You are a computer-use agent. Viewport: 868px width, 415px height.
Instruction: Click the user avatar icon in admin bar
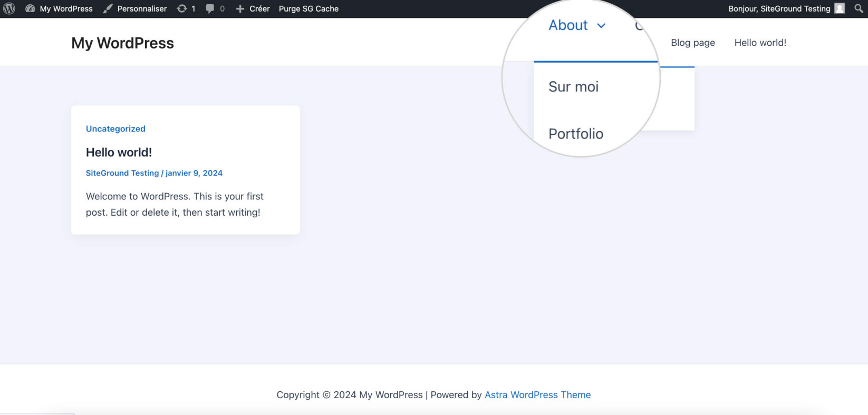coord(840,8)
